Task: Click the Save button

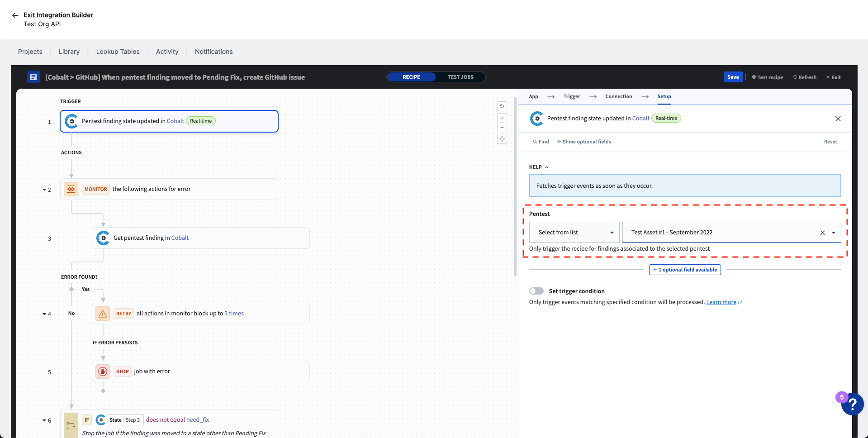Action: pyautogui.click(x=733, y=77)
